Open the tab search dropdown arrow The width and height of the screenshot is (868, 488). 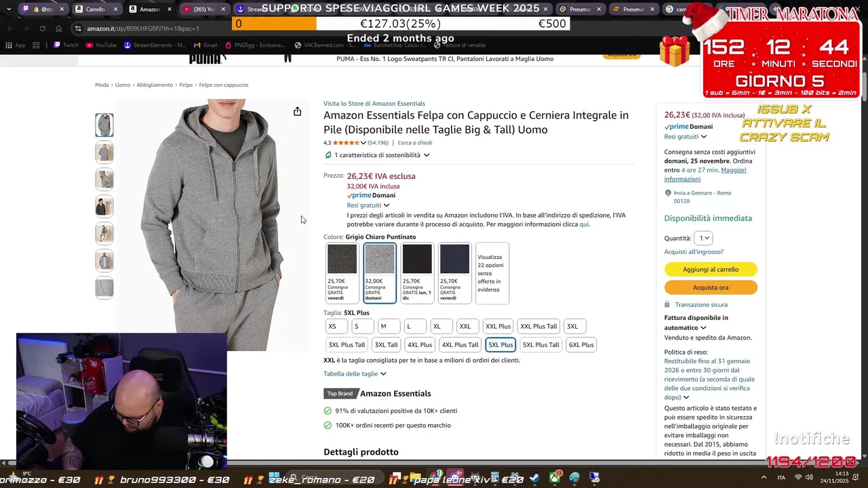[x=8, y=9]
